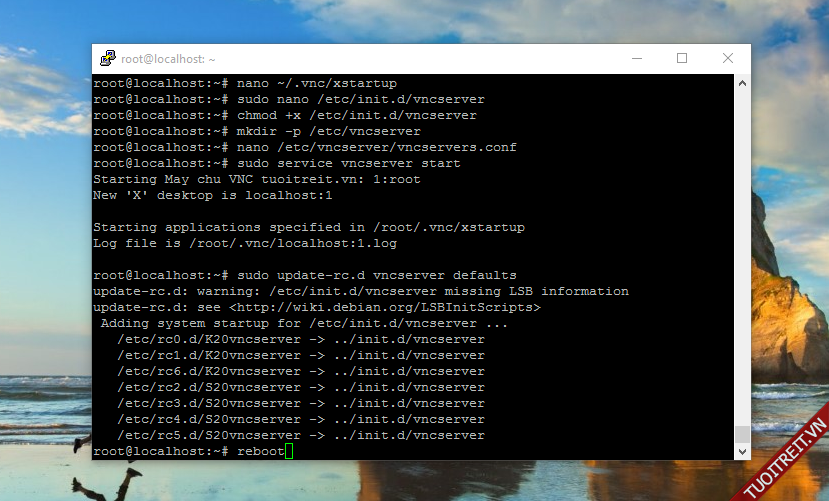Screen dimensions: 829x501
Task: Click the wiki.debian.org LSBInitScripts URL
Action: pos(384,308)
